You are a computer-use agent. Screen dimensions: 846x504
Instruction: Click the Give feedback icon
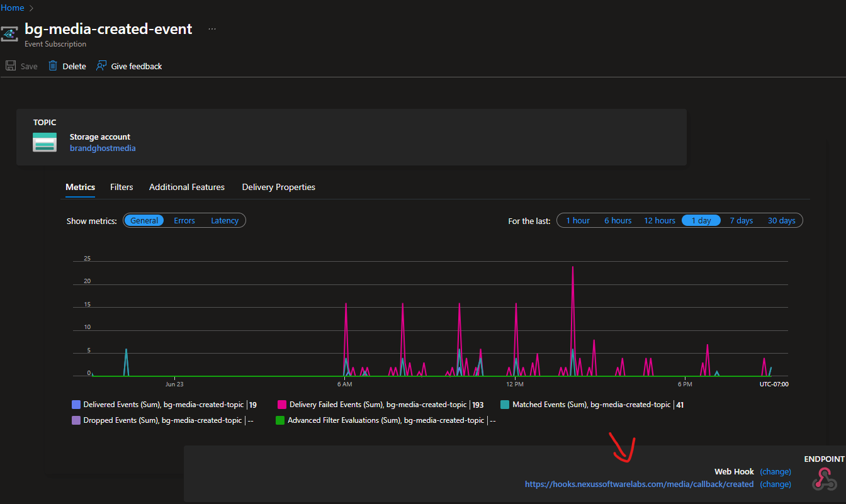[101, 66]
